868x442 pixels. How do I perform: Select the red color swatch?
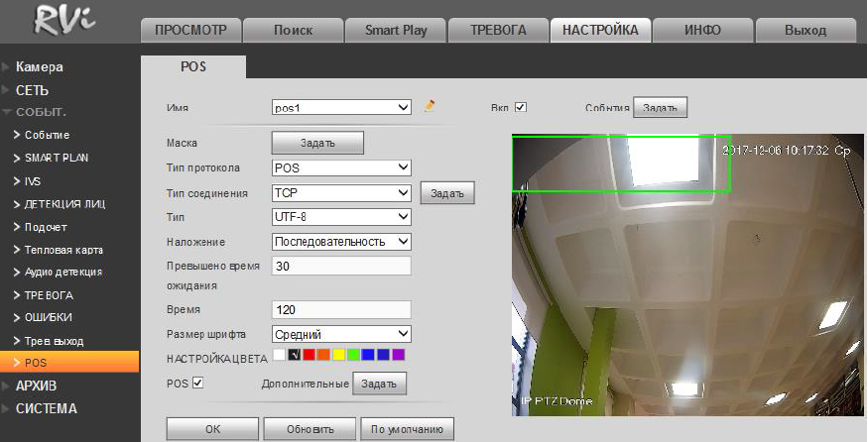[310, 354]
